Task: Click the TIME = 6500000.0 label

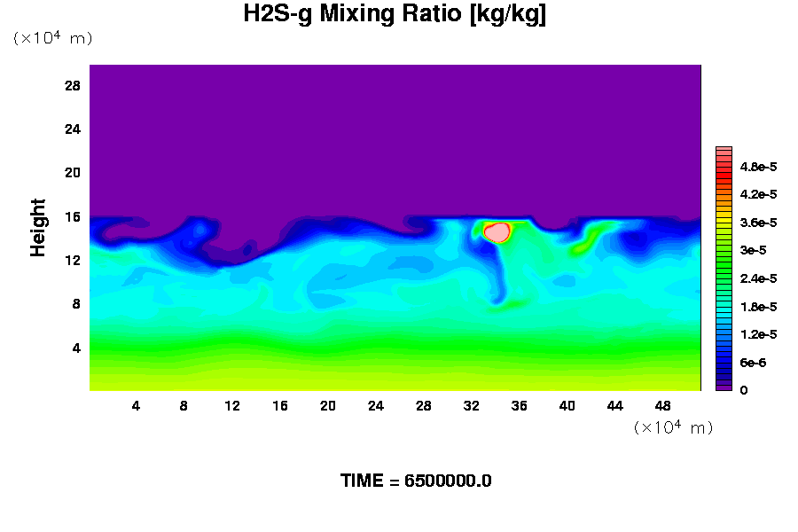Action: pyautogui.click(x=416, y=481)
